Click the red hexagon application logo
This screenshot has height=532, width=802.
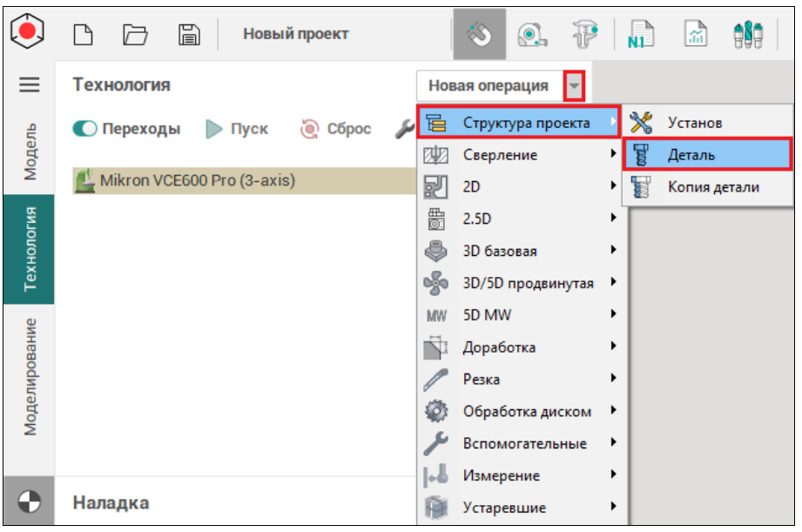point(29,33)
